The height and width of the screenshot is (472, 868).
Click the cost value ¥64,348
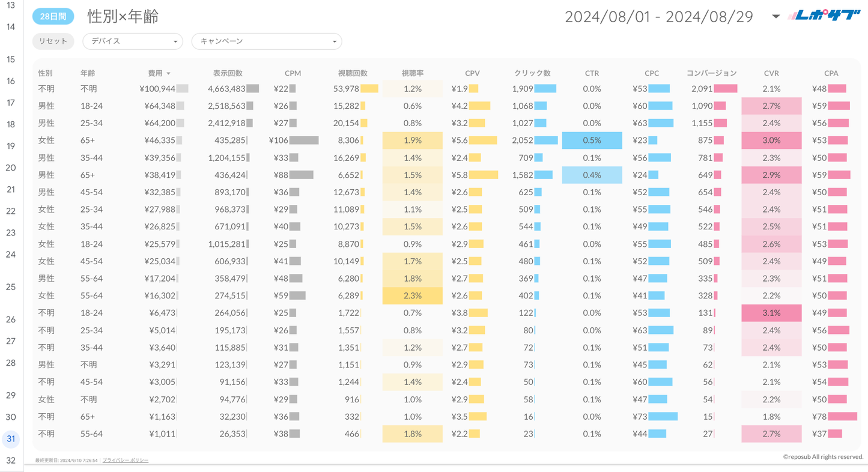[x=160, y=106]
